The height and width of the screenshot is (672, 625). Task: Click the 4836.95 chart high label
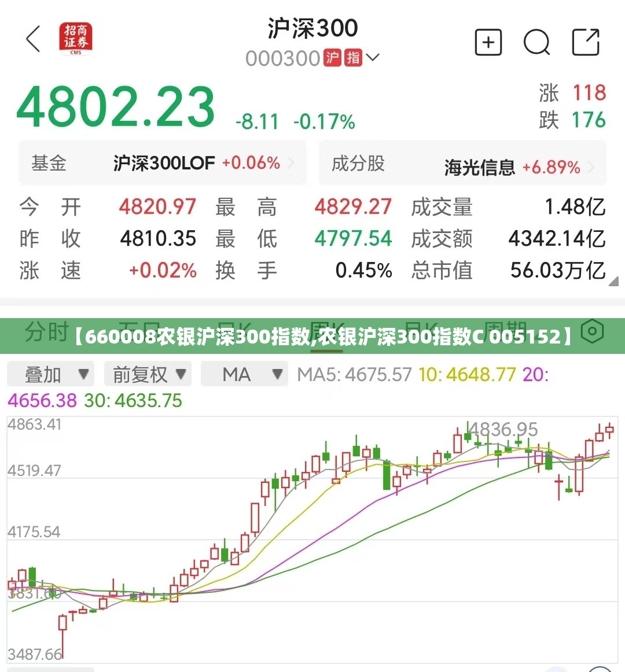coord(503,429)
